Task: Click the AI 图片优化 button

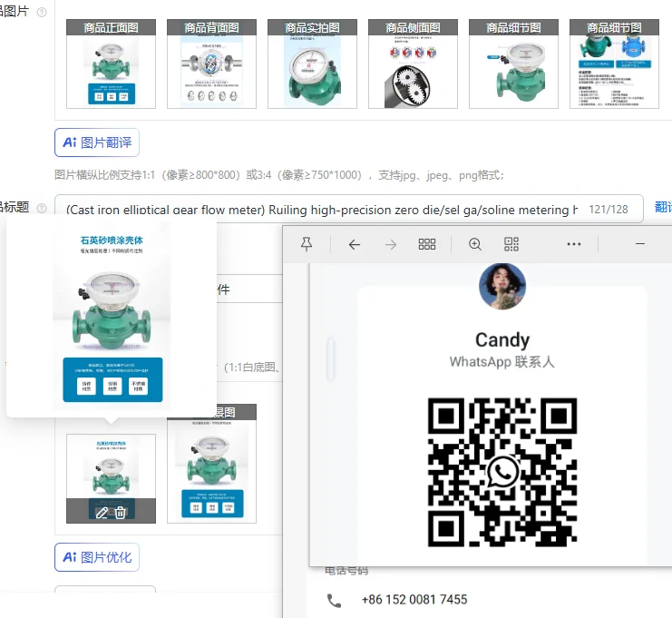Action: [97, 557]
